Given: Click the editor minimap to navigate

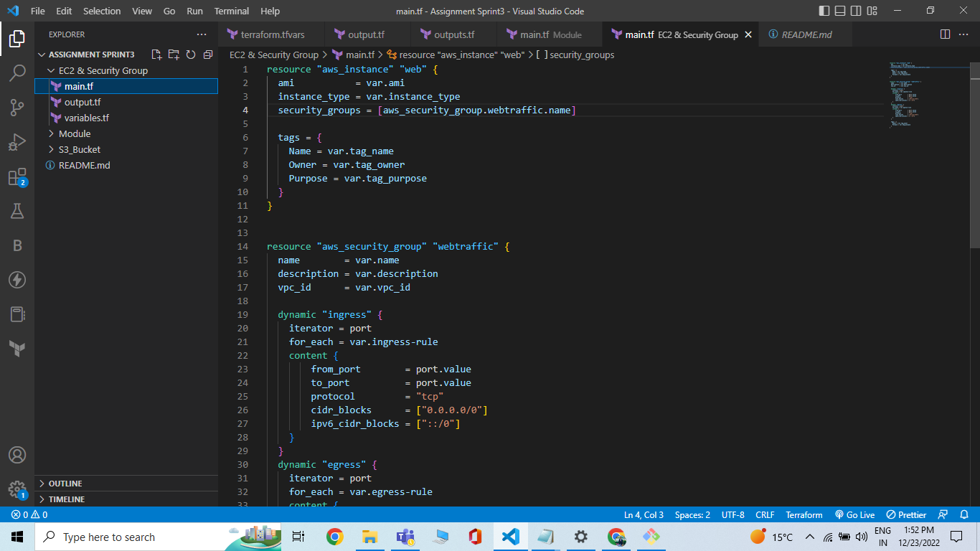Looking at the screenshot, I should [918, 93].
